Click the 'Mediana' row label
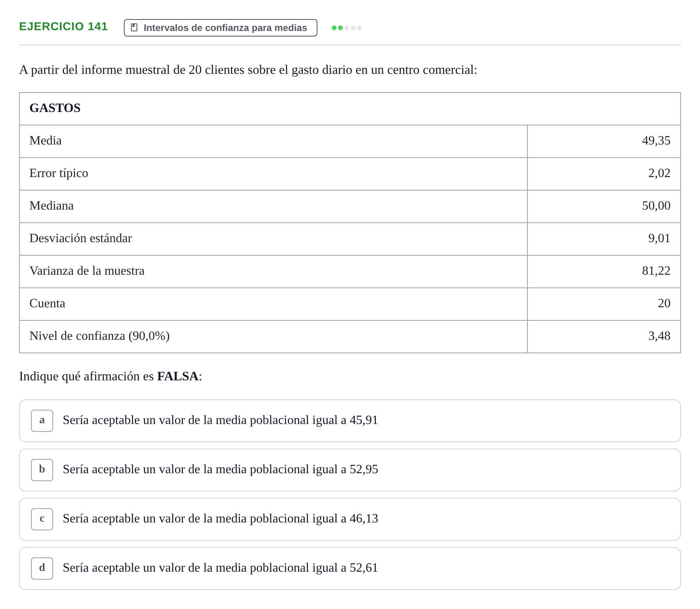The height and width of the screenshot is (609, 700). coord(52,206)
